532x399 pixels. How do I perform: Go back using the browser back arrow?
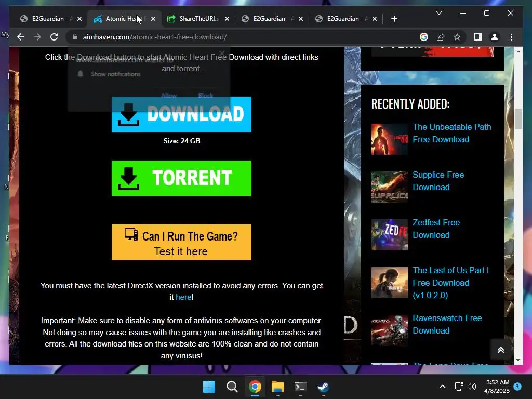[21, 37]
